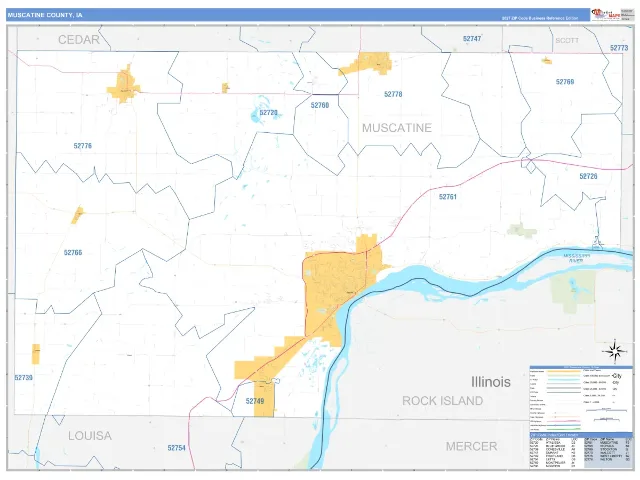Click the "MISSISSIPPI RIVER" label

576,258
